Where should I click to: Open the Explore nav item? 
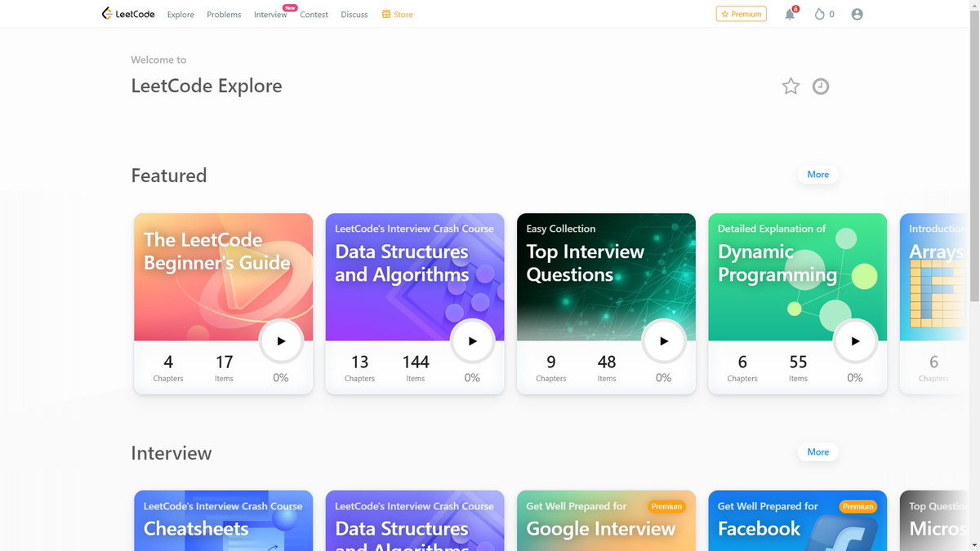coord(180,15)
